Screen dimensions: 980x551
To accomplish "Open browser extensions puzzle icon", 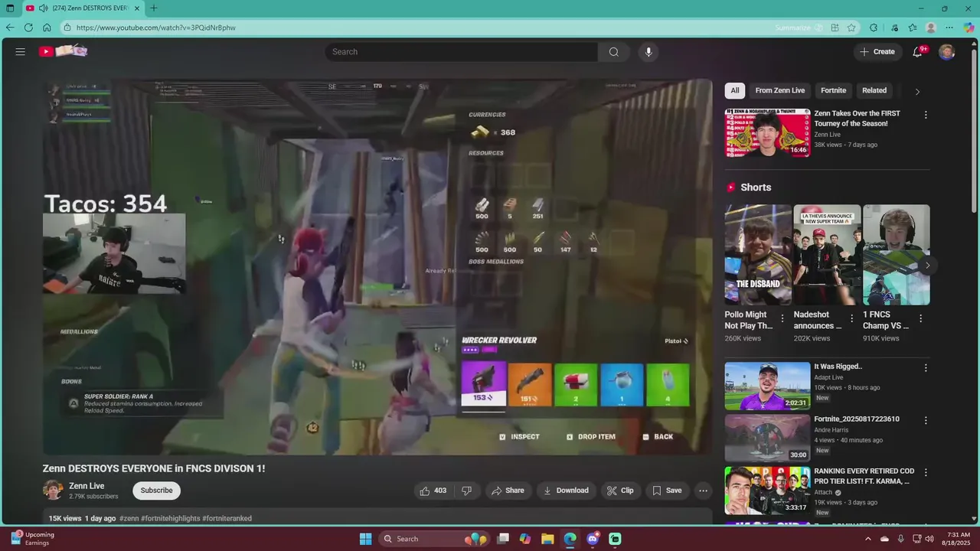I will pos(874,28).
